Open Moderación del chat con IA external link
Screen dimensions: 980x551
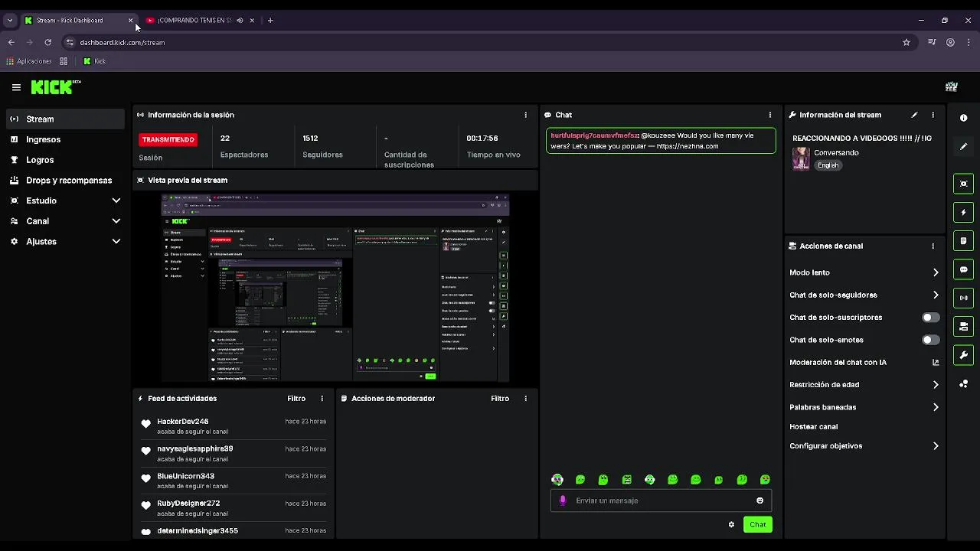click(x=935, y=363)
